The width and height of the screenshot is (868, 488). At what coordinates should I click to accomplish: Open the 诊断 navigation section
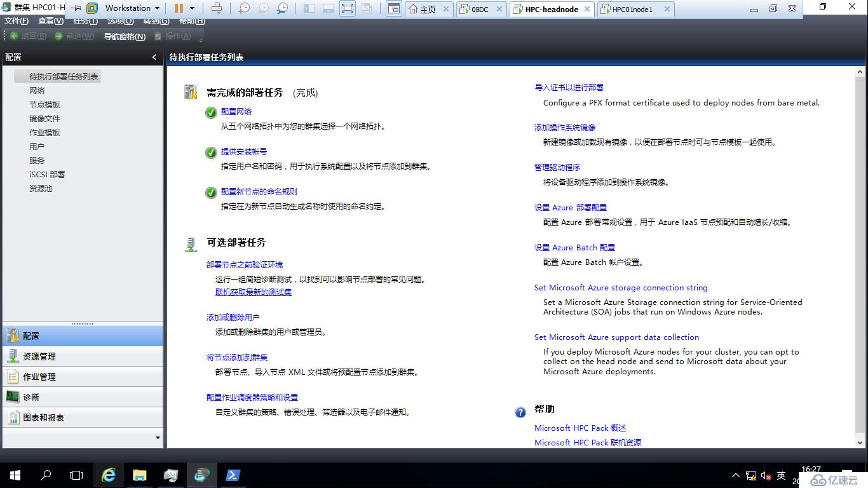[x=83, y=397]
